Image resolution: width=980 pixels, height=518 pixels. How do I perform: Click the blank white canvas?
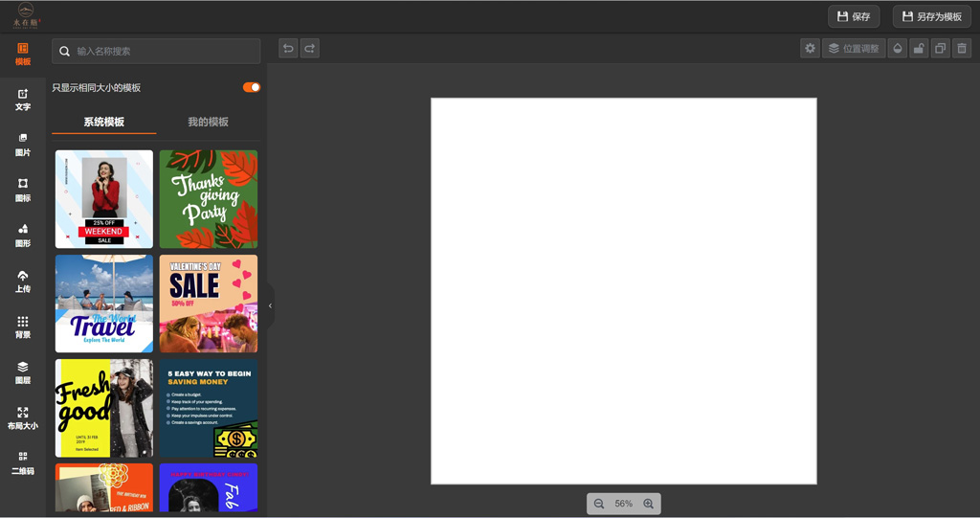624,291
